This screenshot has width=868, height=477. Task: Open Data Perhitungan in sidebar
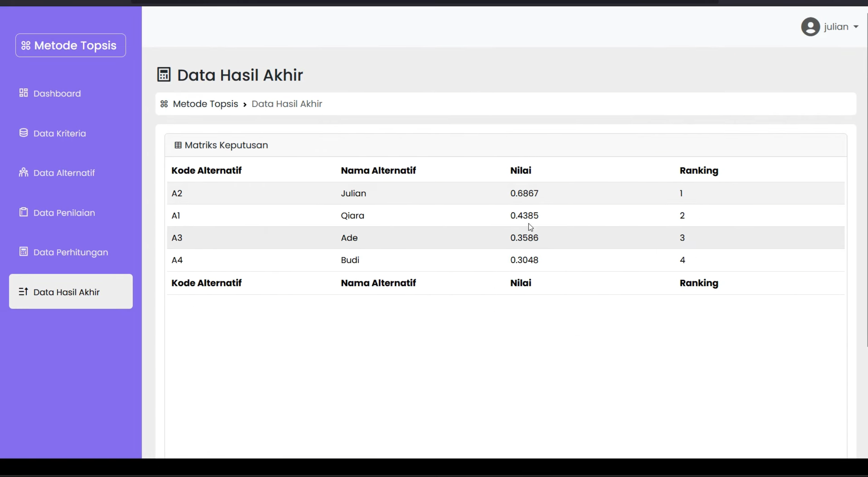[x=71, y=252]
